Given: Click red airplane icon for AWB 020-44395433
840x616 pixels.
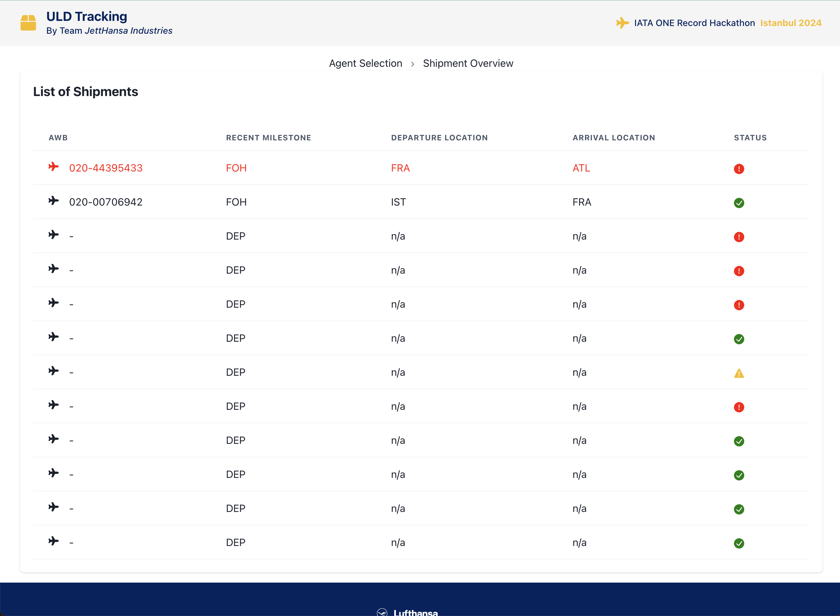Looking at the screenshot, I should pos(54,167).
